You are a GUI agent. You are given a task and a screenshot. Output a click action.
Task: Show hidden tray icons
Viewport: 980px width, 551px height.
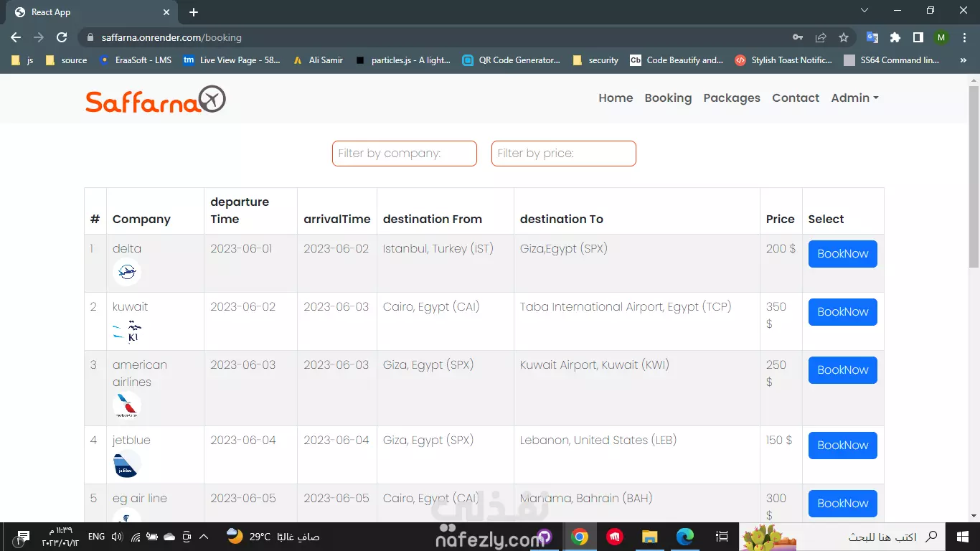tap(203, 537)
